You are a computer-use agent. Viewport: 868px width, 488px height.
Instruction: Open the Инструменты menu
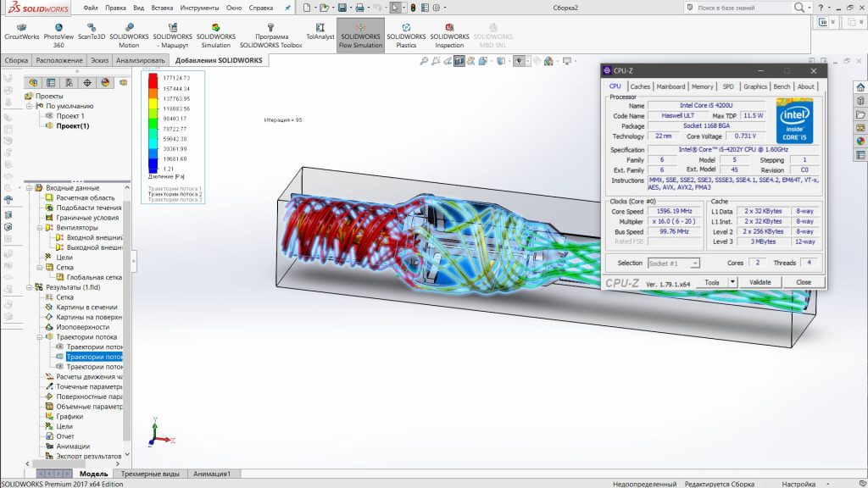pos(199,8)
